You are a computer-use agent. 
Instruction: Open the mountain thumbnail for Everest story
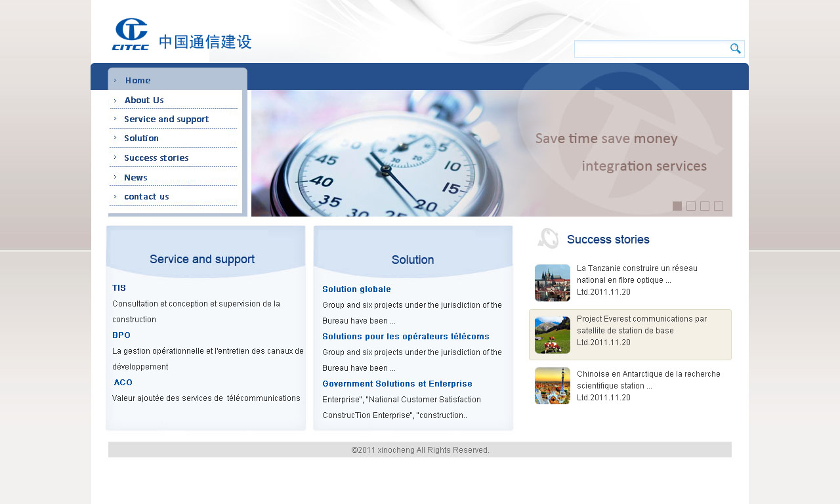pyautogui.click(x=553, y=335)
